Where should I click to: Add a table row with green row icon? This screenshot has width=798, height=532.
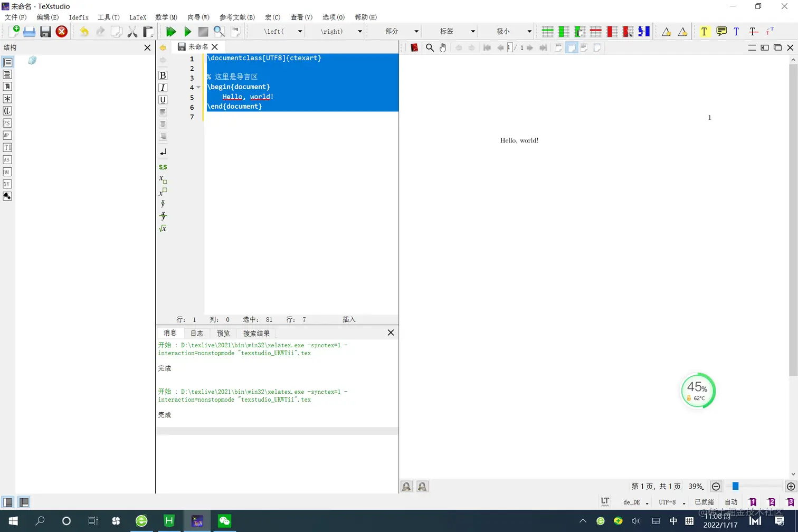click(x=548, y=32)
